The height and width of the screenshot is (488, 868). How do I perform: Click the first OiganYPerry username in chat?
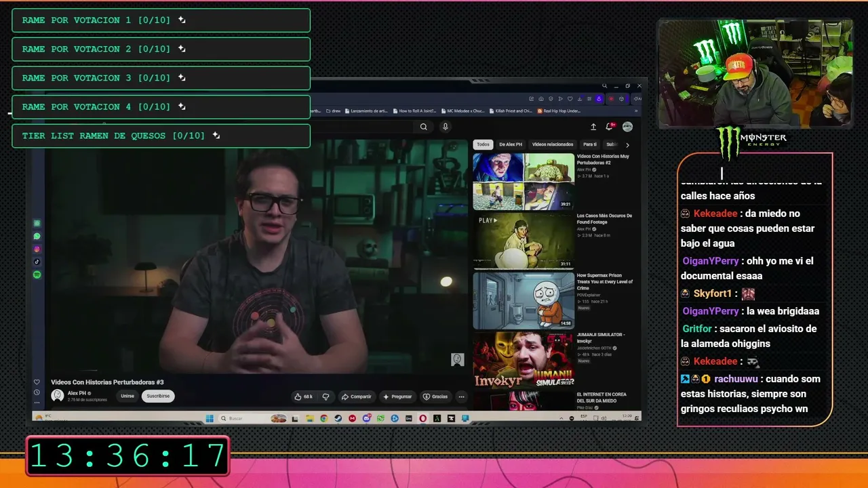click(711, 261)
